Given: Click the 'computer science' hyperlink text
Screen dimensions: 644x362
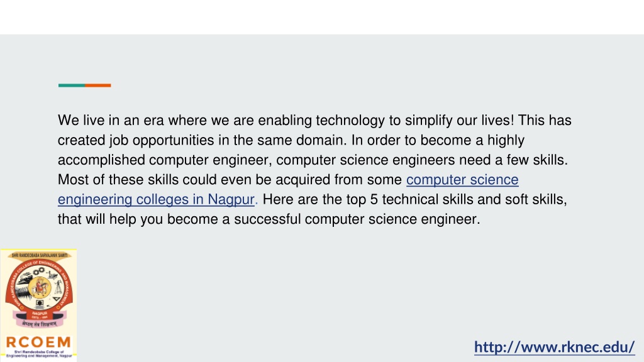Looking at the screenshot, I should [462, 180].
